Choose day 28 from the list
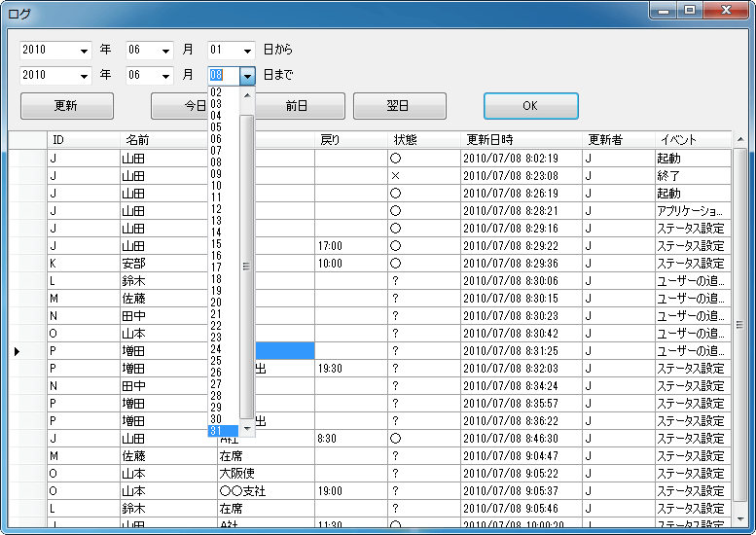Screen dimensions: 756x535 [x=223, y=396]
